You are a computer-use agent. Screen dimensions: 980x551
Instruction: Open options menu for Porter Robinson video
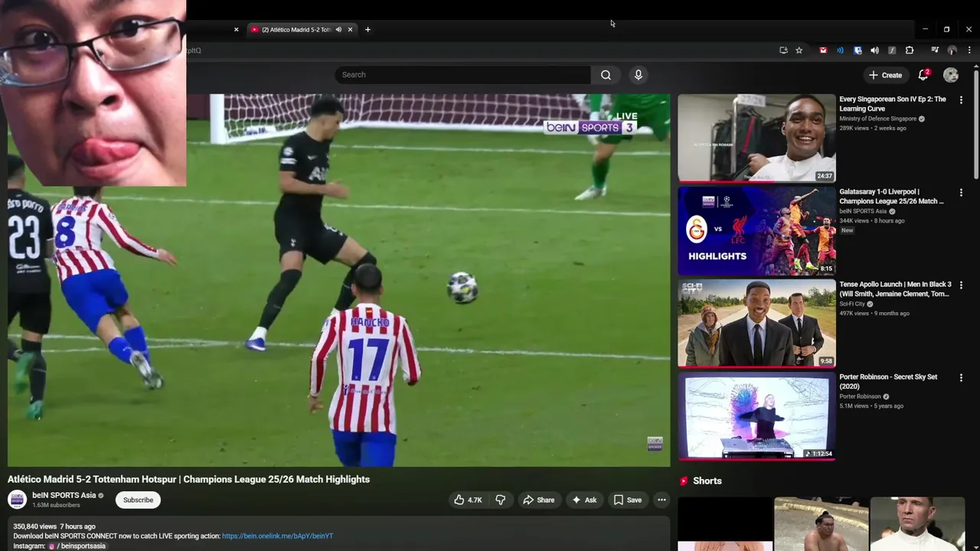pos(962,377)
